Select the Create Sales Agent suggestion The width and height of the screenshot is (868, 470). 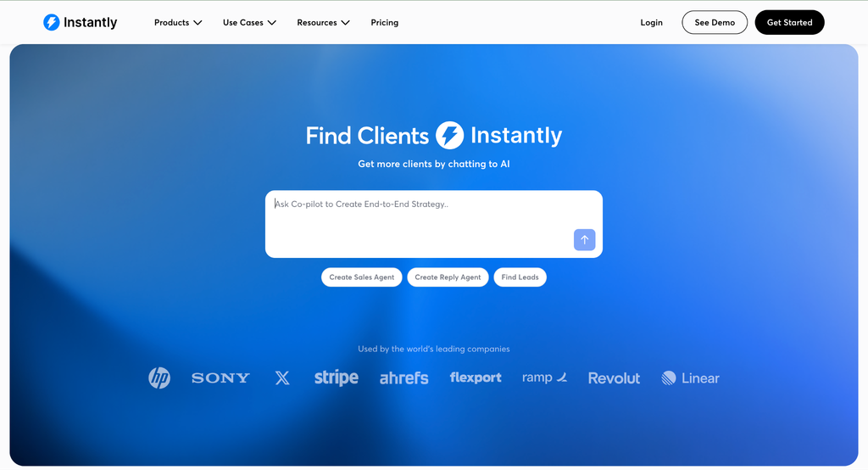(361, 277)
